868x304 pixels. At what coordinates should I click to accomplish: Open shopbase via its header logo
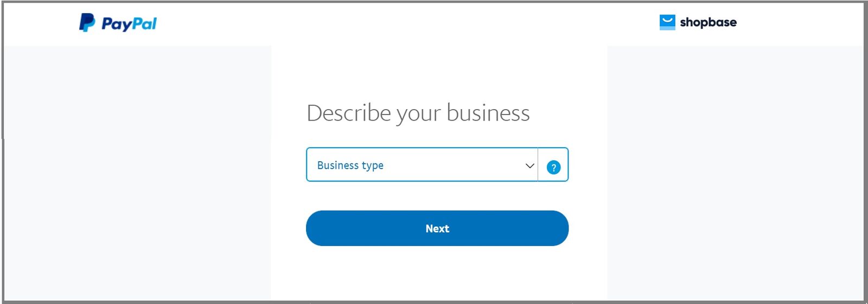(x=698, y=22)
